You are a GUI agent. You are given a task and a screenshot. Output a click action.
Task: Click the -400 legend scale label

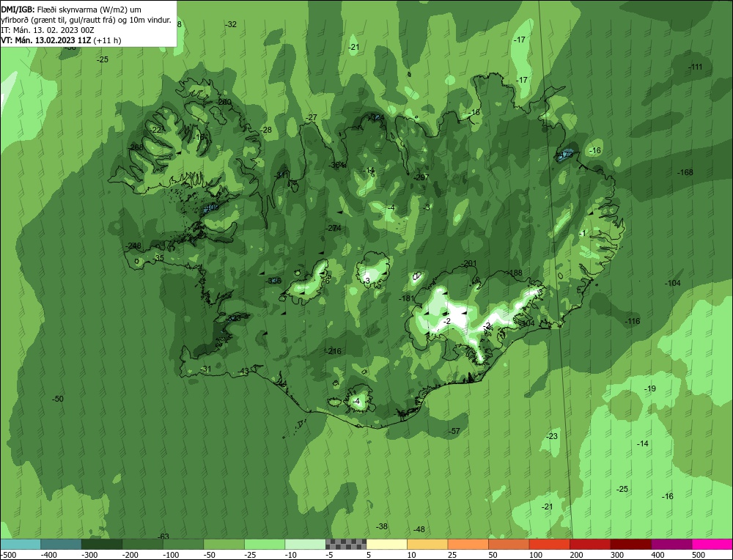point(48,555)
